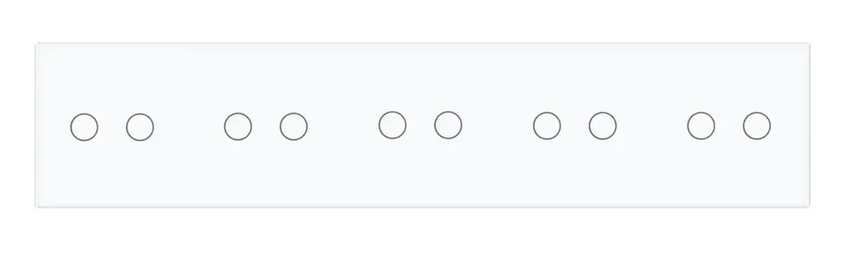Viewport: 868px width, 267px height.
Task: Click the left circle of the fourth pair
Action: (547, 125)
